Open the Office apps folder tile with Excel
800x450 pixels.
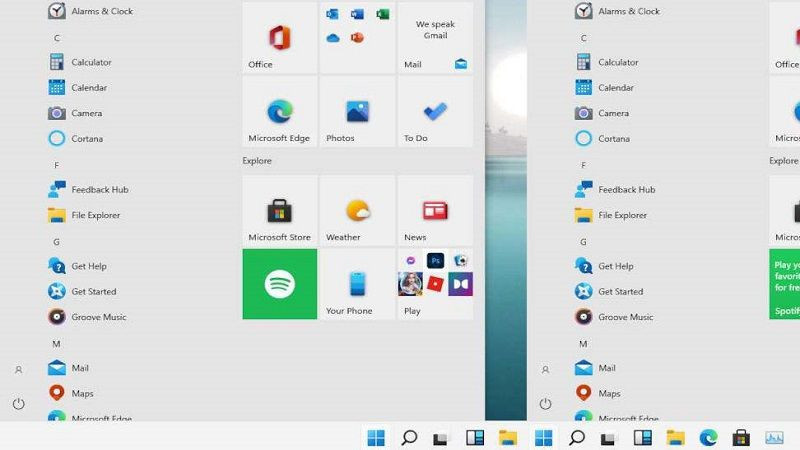[357, 38]
